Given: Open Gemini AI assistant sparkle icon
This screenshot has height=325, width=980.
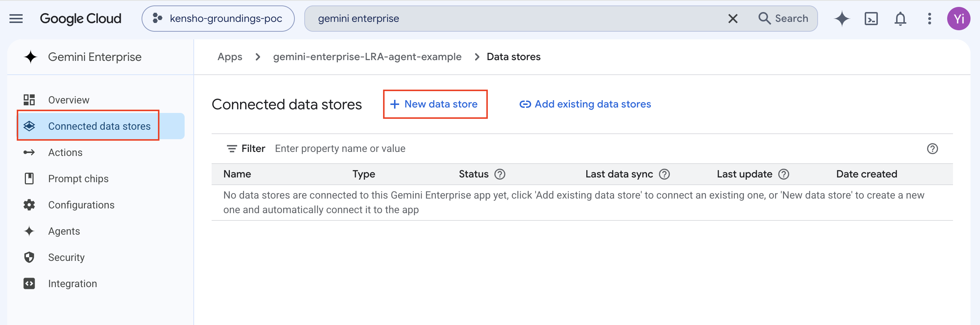Looking at the screenshot, I should (842, 18).
